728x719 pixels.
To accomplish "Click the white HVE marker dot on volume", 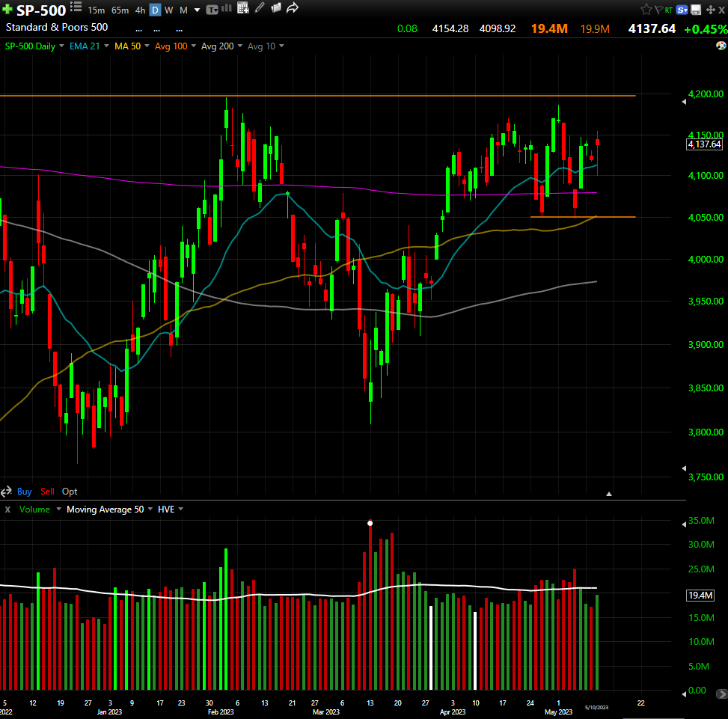I will 370,523.
